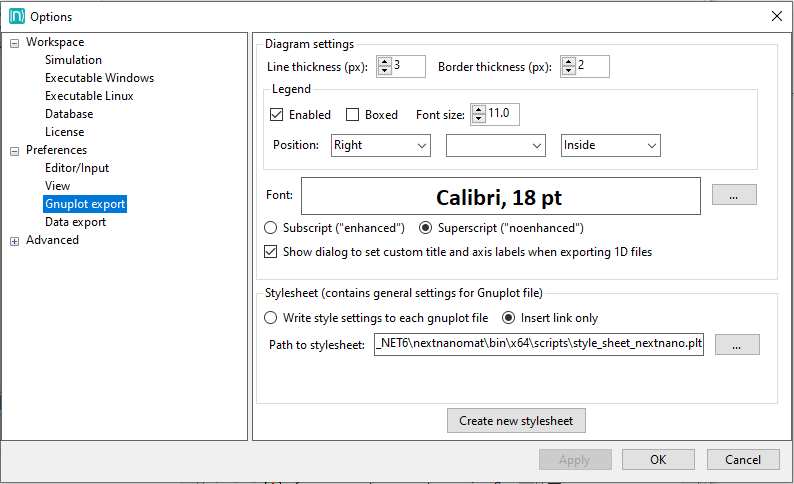794x484 pixels.
Task: Expand the Advanced tree node
Action: click(x=15, y=241)
